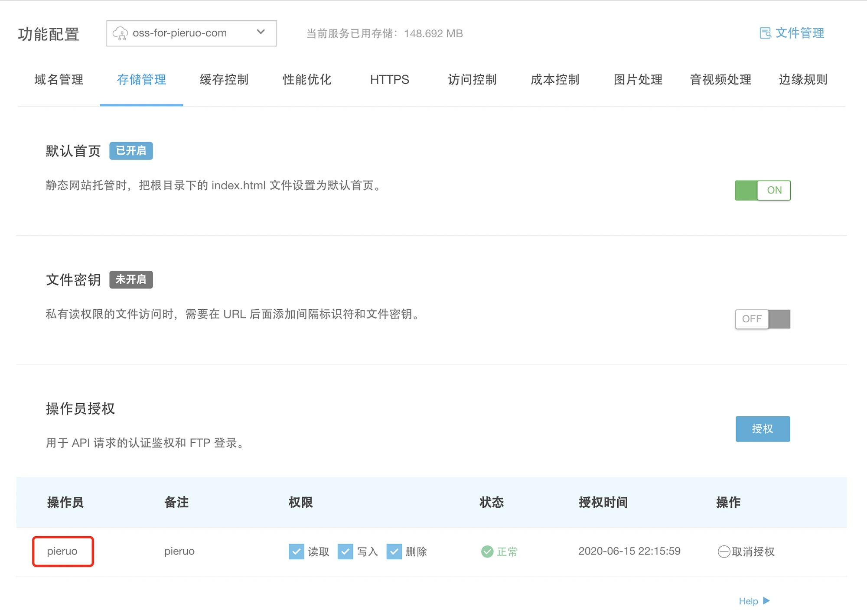Select the 音视频处理 tab

720,80
